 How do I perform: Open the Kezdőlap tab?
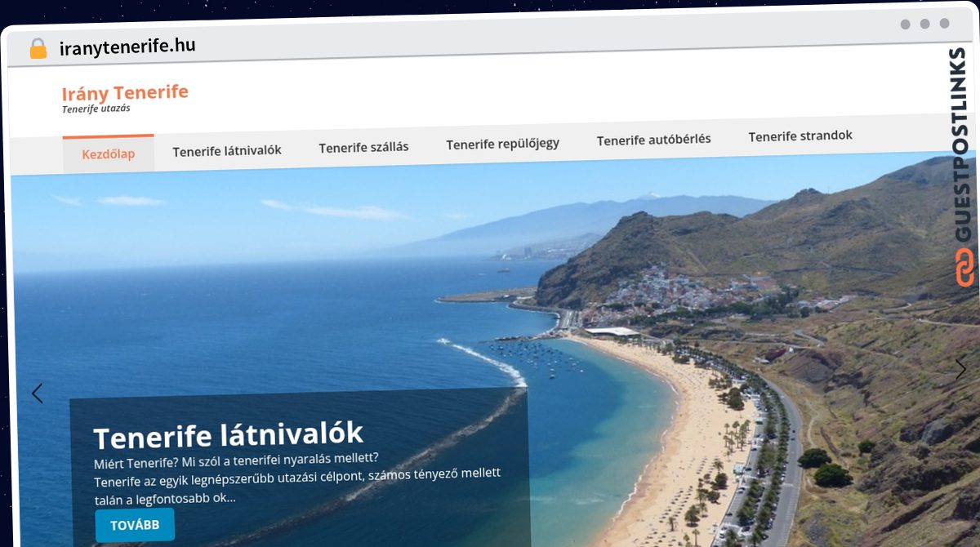(109, 153)
